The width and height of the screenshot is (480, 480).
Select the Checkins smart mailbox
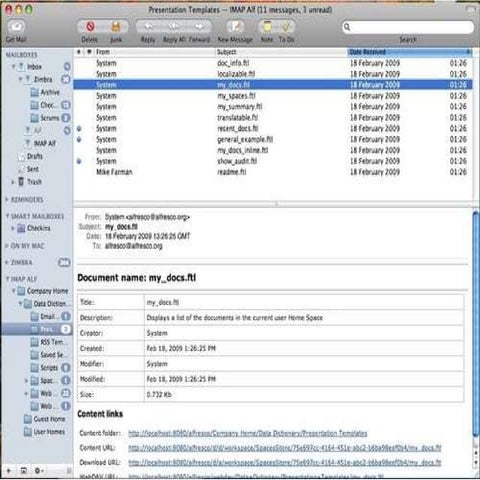[x=38, y=228]
